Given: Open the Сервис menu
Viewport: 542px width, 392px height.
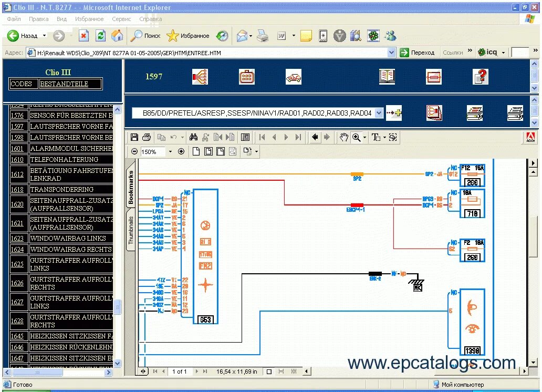Looking at the screenshot, I should (121, 19).
